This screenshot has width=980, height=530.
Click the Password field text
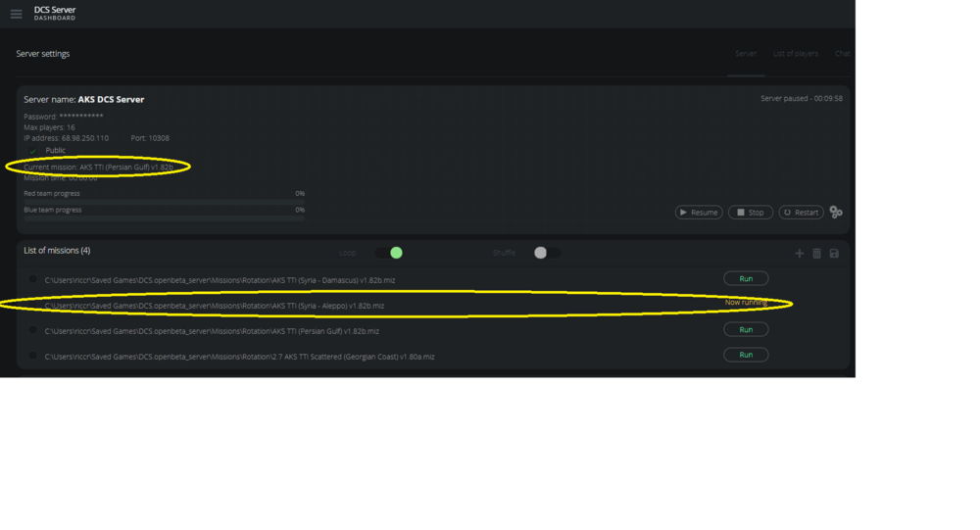63,117
